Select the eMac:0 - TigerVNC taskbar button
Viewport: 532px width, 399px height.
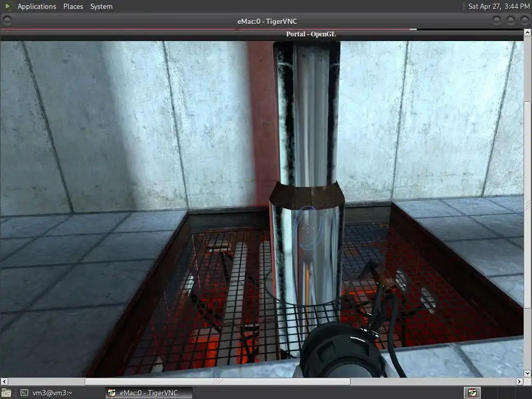tap(149, 393)
